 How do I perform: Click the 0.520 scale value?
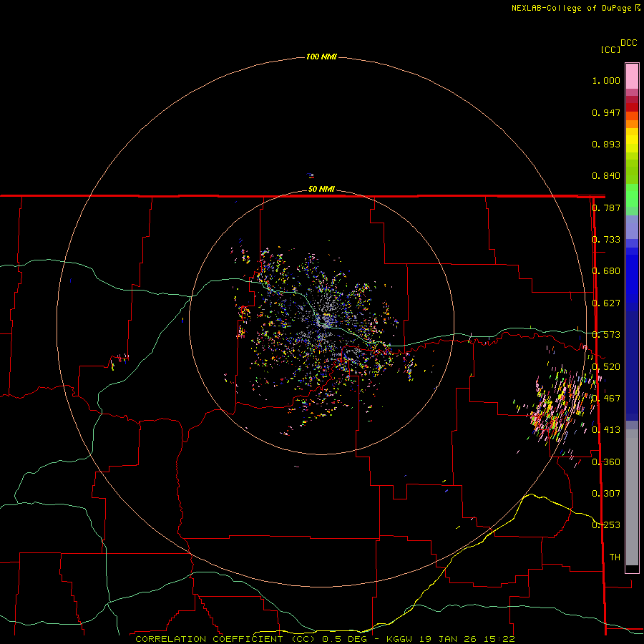pos(606,367)
